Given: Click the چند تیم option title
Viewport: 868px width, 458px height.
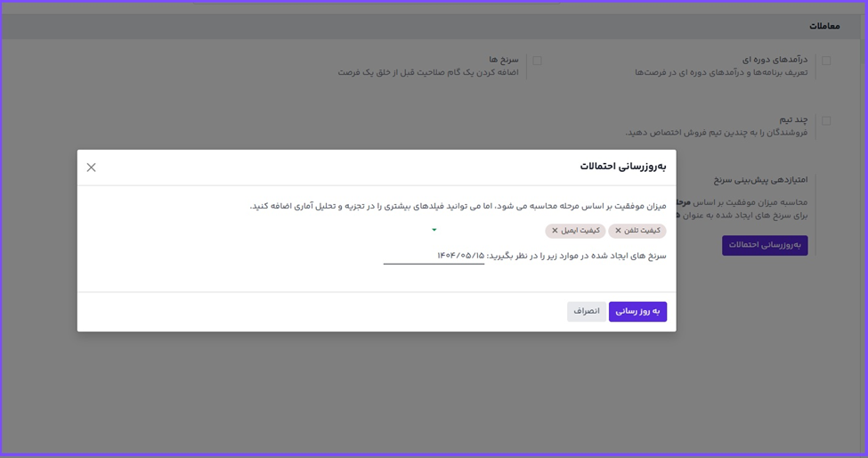Looking at the screenshot, I should point(792,119).
